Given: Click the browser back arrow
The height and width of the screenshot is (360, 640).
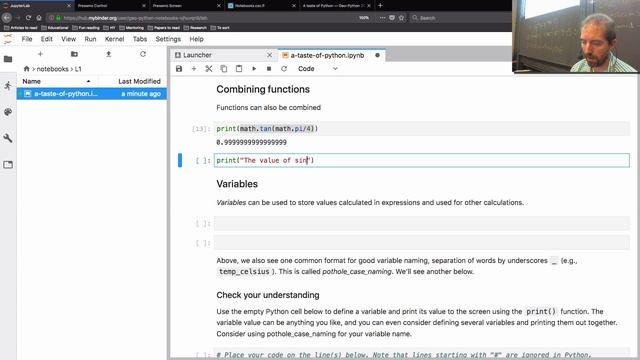Looking at the screenshot, I should coord(7,18).
